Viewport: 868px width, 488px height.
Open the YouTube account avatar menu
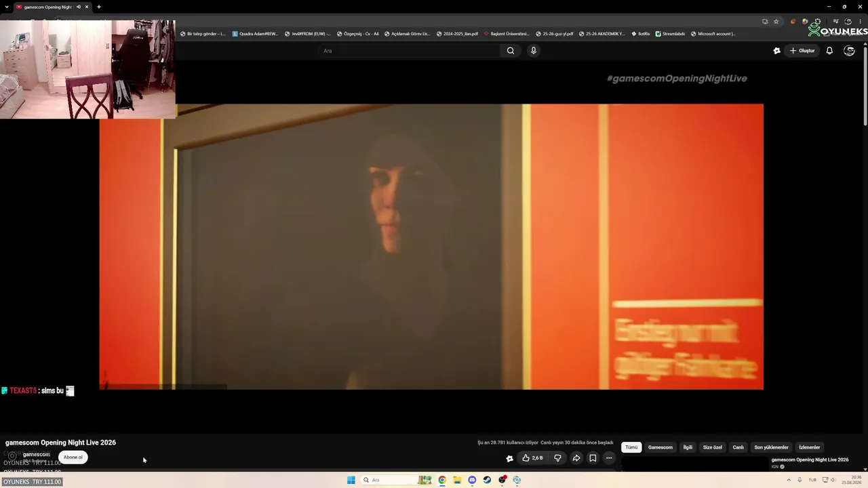click(849, 51)
